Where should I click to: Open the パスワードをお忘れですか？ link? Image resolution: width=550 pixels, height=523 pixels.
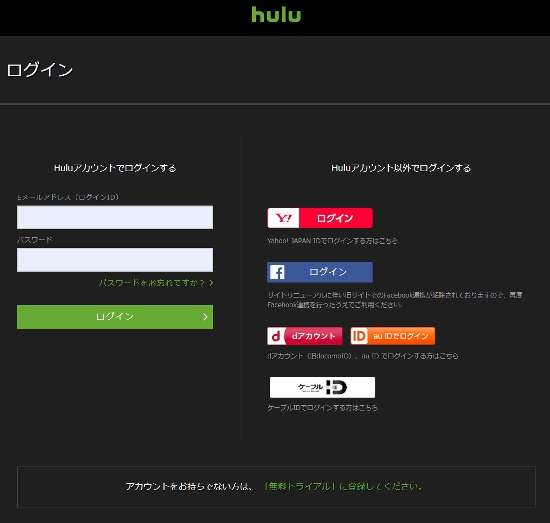(156, 283)
